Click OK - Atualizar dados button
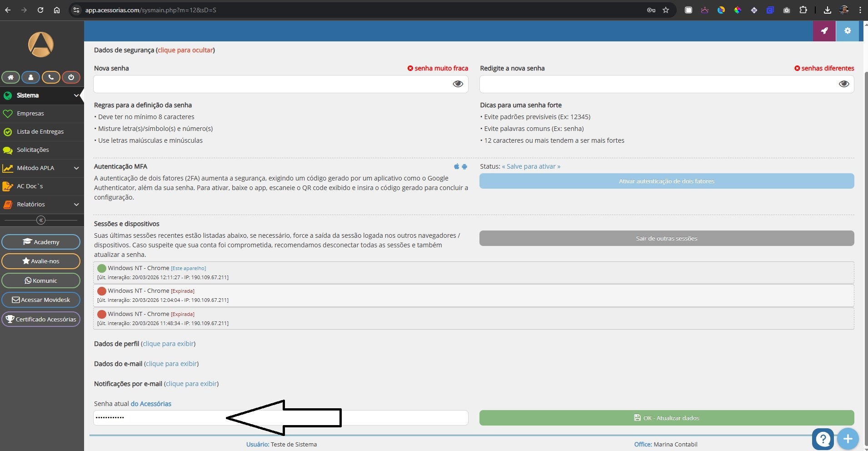This screenshot has width=868, height=451. coord(666,418)
